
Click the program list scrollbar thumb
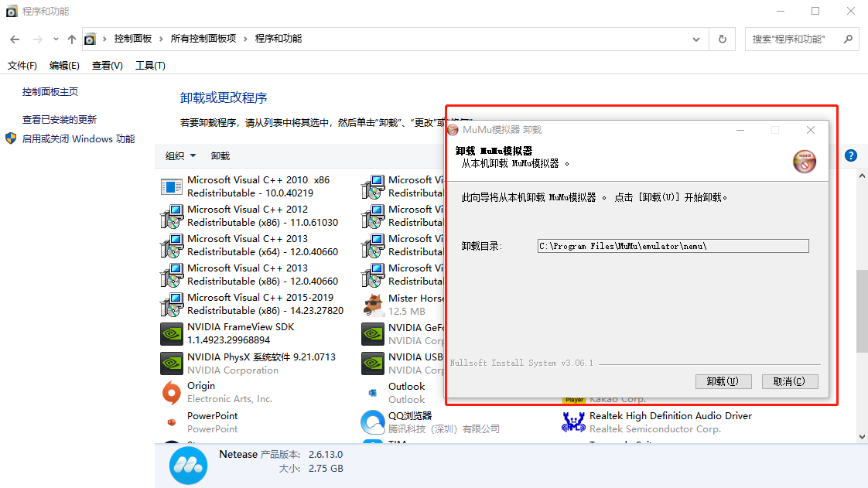point(862,311)
